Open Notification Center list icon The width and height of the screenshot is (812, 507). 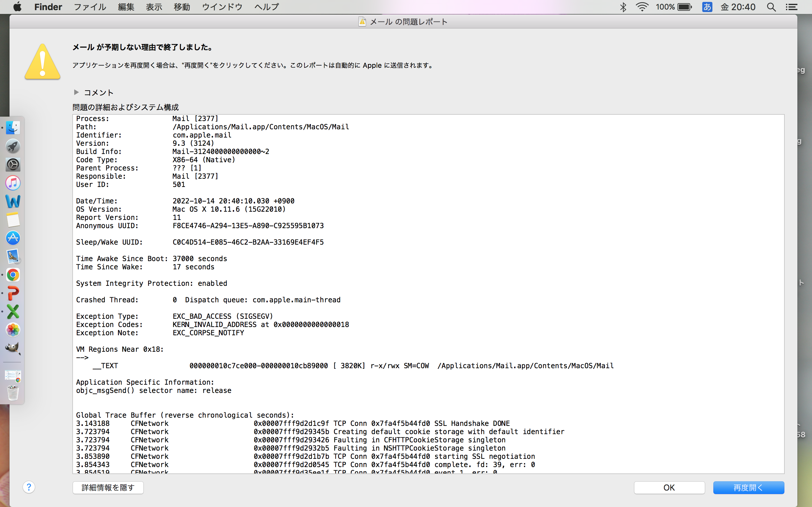click(x=791, y=7)
